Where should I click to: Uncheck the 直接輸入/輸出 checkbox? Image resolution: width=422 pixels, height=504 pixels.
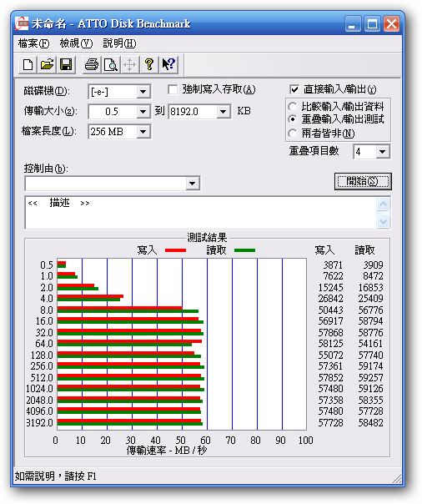tap(294, 89)
